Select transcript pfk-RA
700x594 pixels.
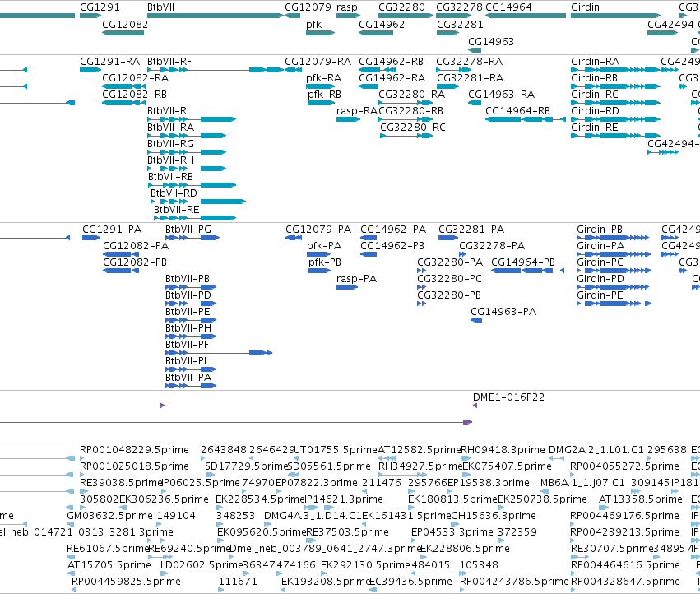click(x=320, y=86)
